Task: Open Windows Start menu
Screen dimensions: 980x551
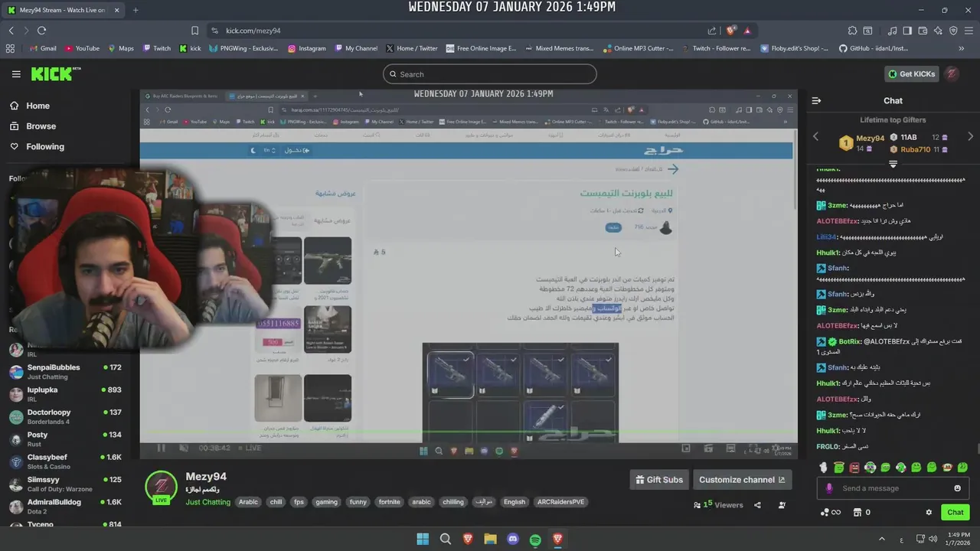Action: tap(423, 540)
